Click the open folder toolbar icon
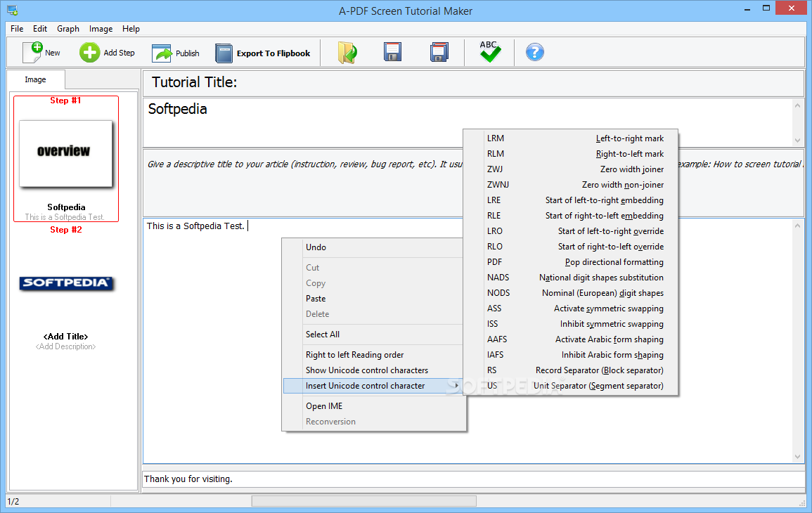This screenshot has height=513, width=812. click(347, 52)
